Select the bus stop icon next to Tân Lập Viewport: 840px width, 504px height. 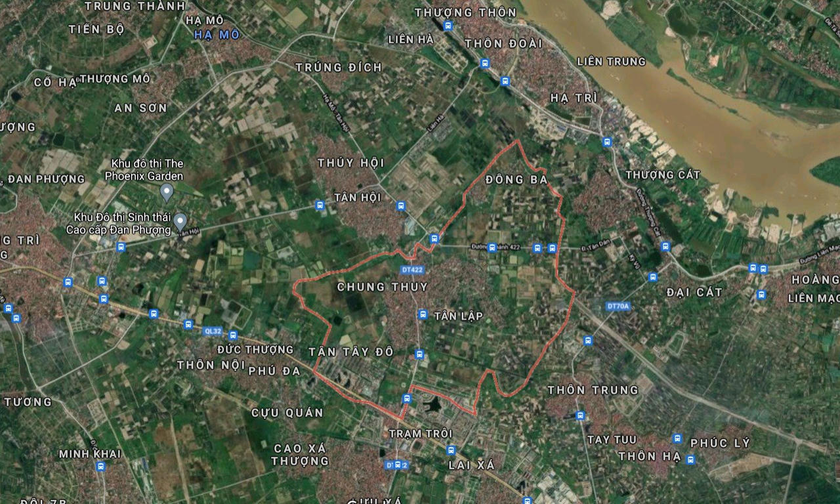(x=423, y=314)
